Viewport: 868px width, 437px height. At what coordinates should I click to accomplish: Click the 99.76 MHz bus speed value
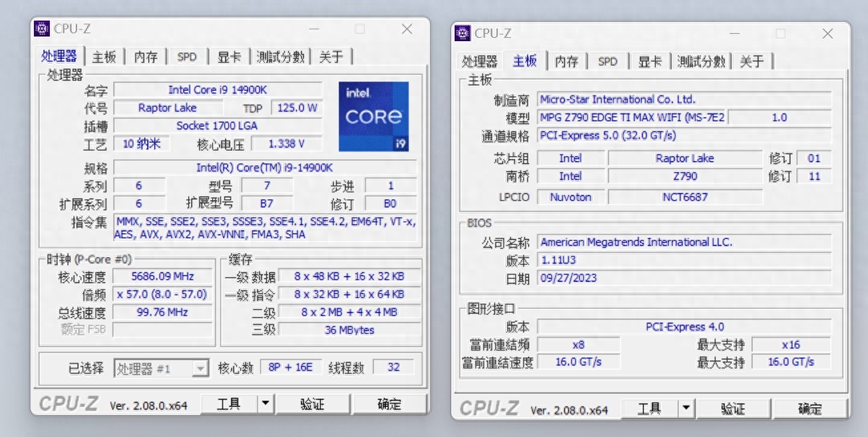(163, 311)
